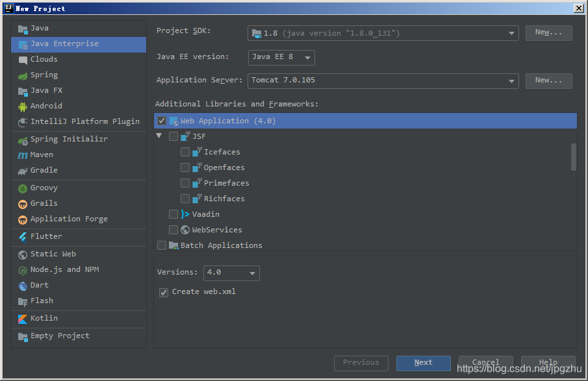This screenshot has height=381, width=588.
Task: Open the Application Server Tomcat dropdown
Action: point(383,81)
